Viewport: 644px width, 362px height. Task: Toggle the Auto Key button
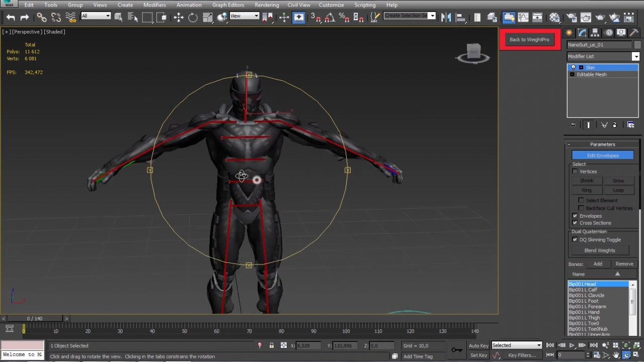pos(478,345)
